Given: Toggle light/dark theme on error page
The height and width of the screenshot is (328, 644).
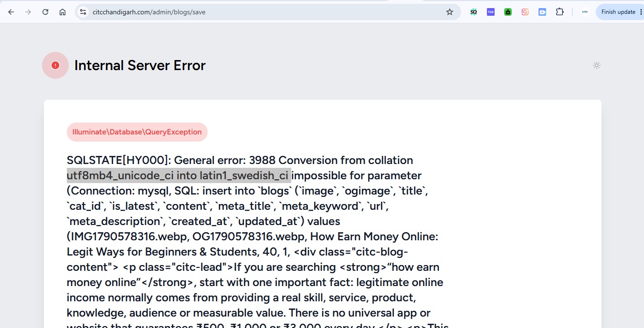Looking at the screenshot, I should (597, 65).
